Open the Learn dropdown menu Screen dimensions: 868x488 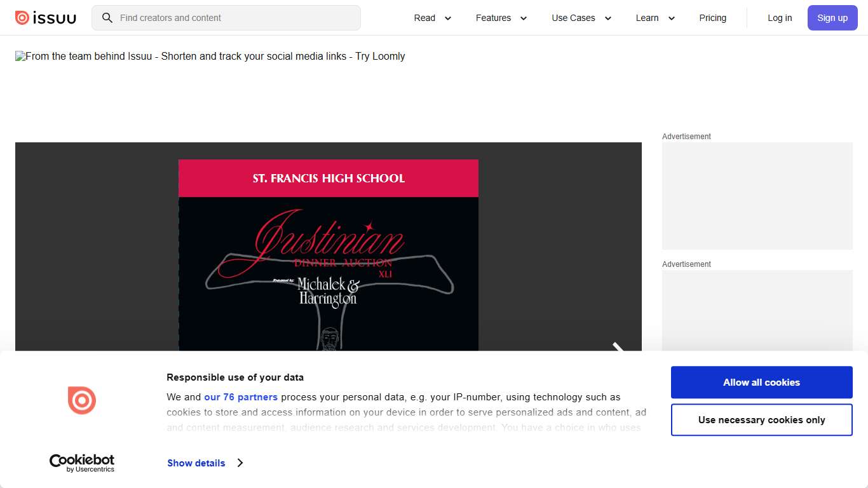tap(654, 18)
